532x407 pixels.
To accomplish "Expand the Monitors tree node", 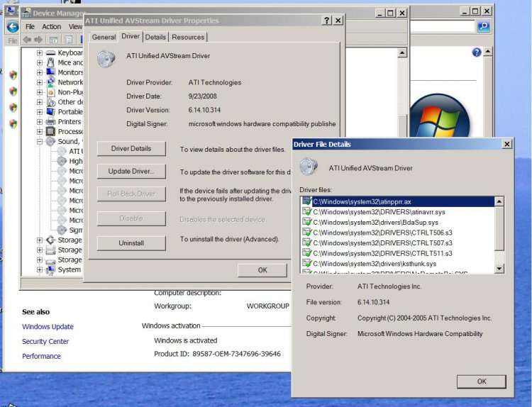I will coord(40,72).
